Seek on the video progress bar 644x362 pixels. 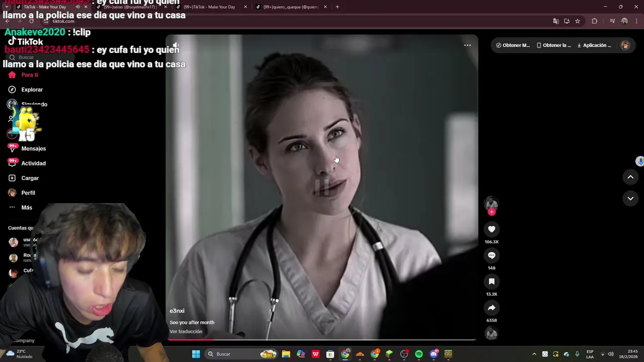322,340
